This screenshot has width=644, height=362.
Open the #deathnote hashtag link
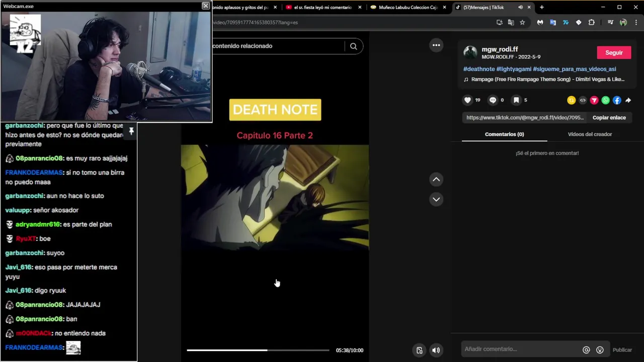[479, 69]
